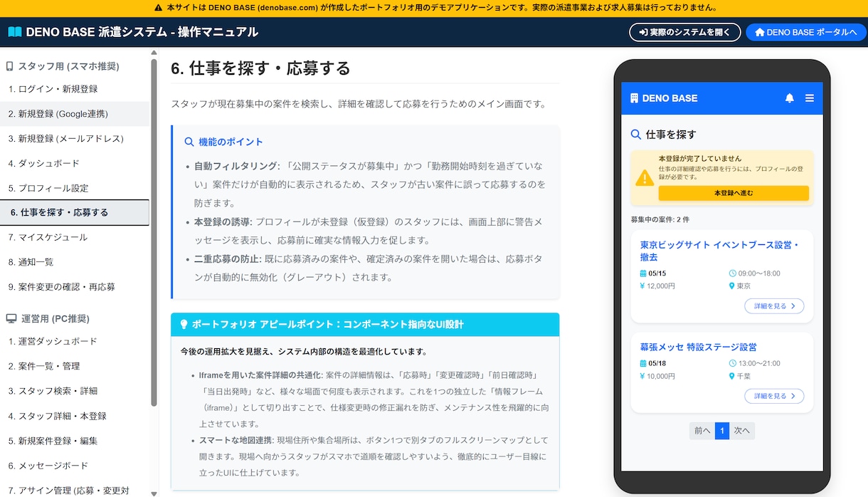This screenshot has width=868, height=497.
Task: Click DENO BASE 派遣システム header title
Action: pos(142,32)
